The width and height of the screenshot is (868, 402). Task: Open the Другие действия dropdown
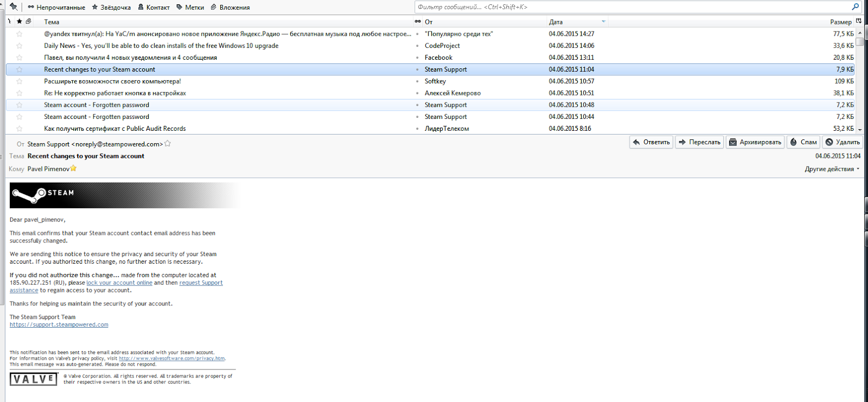click(832, 169)
